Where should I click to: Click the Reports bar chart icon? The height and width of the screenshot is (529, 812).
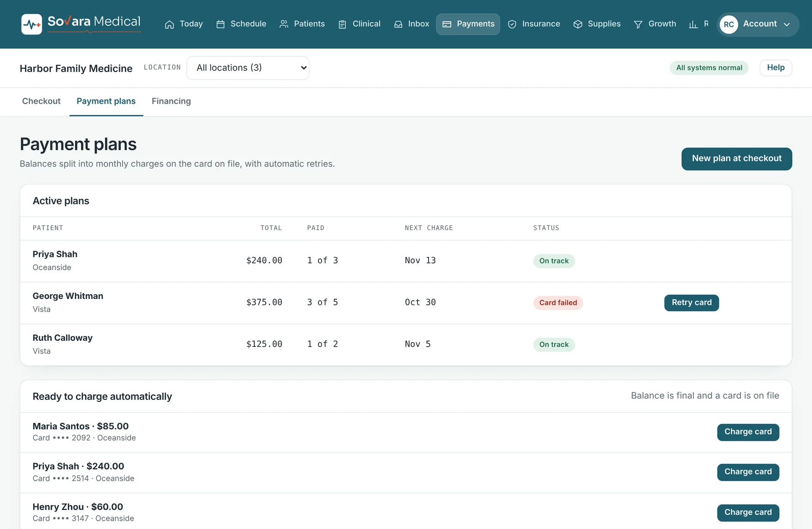pyautogui.click(x=693, y=24)
